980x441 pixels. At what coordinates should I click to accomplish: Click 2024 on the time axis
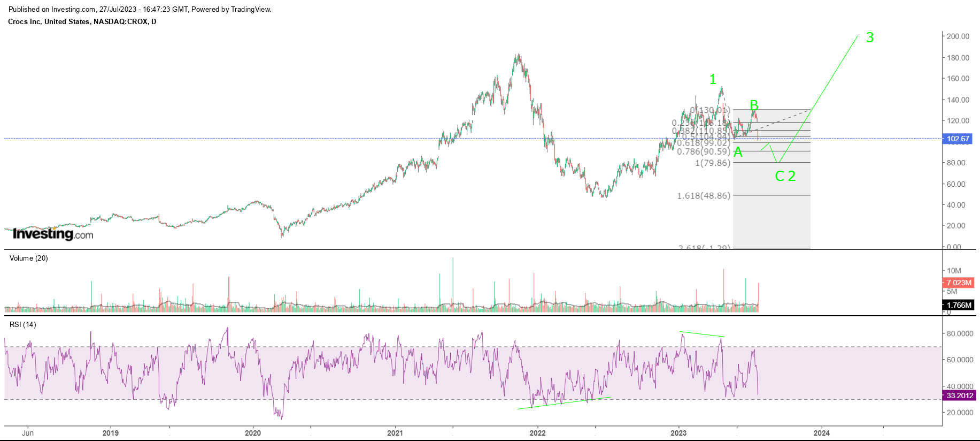click(821, 433)
